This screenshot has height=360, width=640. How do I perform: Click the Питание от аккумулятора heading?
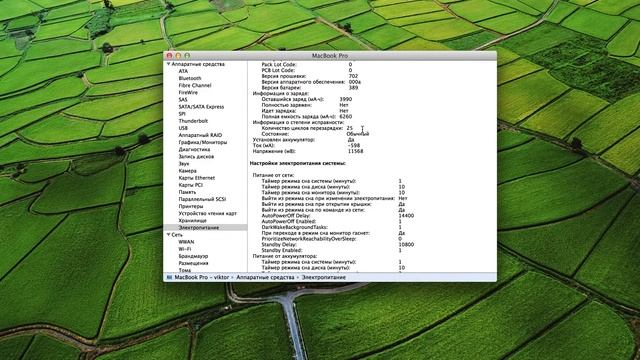(x=285, y=256)
